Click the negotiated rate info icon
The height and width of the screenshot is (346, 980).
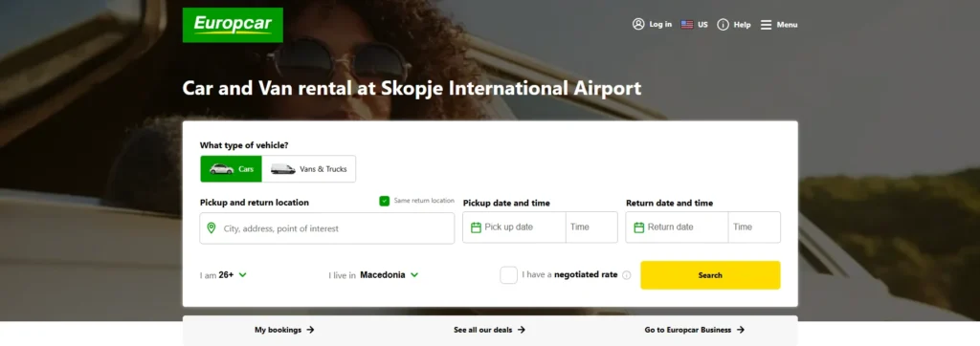627,275
